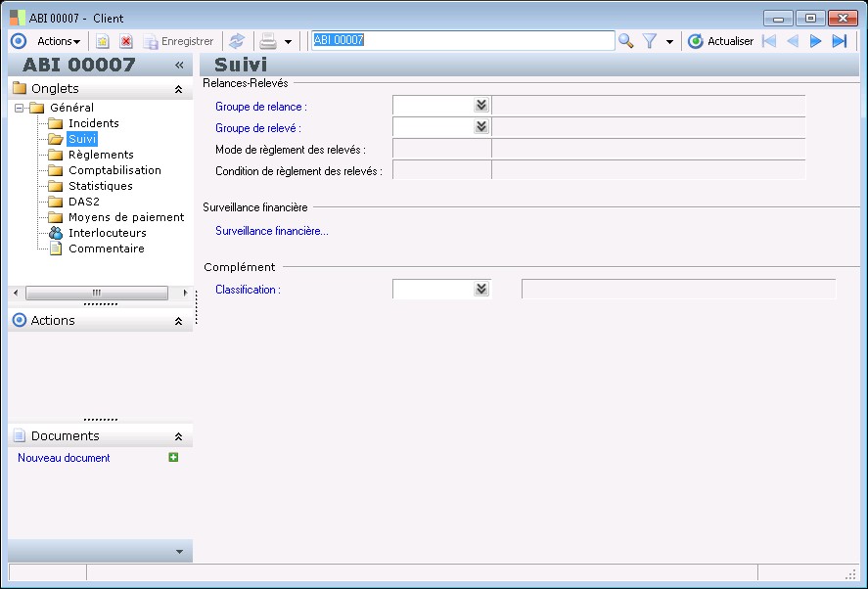Click the Groupe de relance label link

click(x=260, y=107)
